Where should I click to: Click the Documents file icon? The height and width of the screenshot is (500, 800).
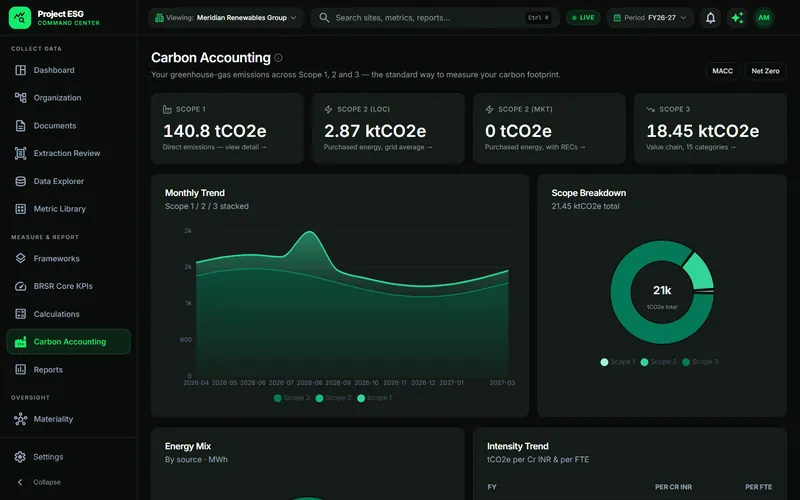[20, 126]
